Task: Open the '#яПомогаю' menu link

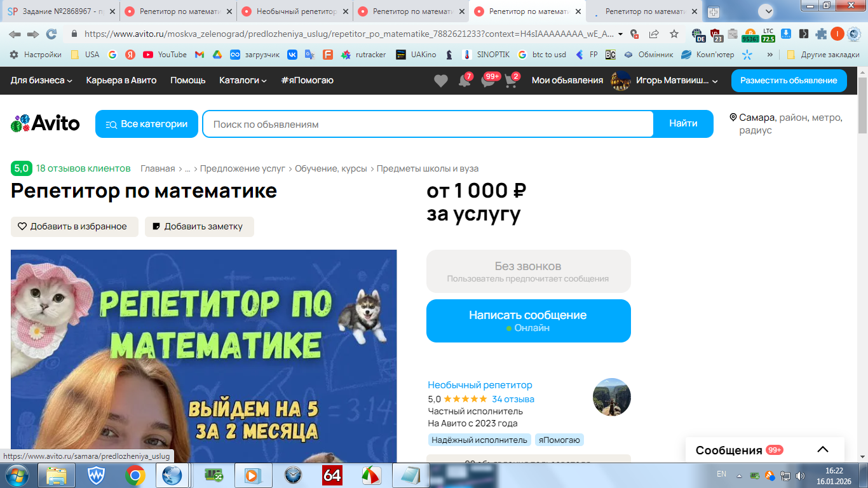Action: (x=307, y=80)
